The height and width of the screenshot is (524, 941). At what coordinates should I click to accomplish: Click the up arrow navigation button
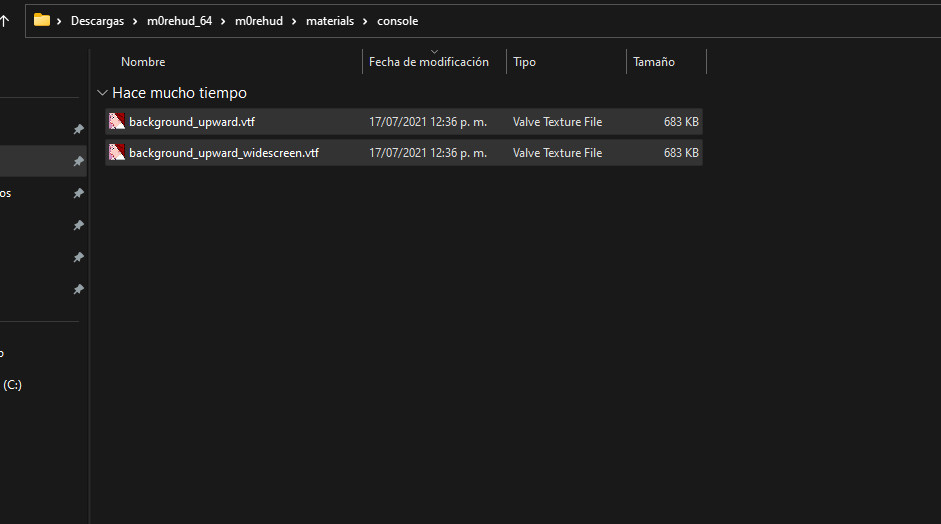[x=4, y=20]
